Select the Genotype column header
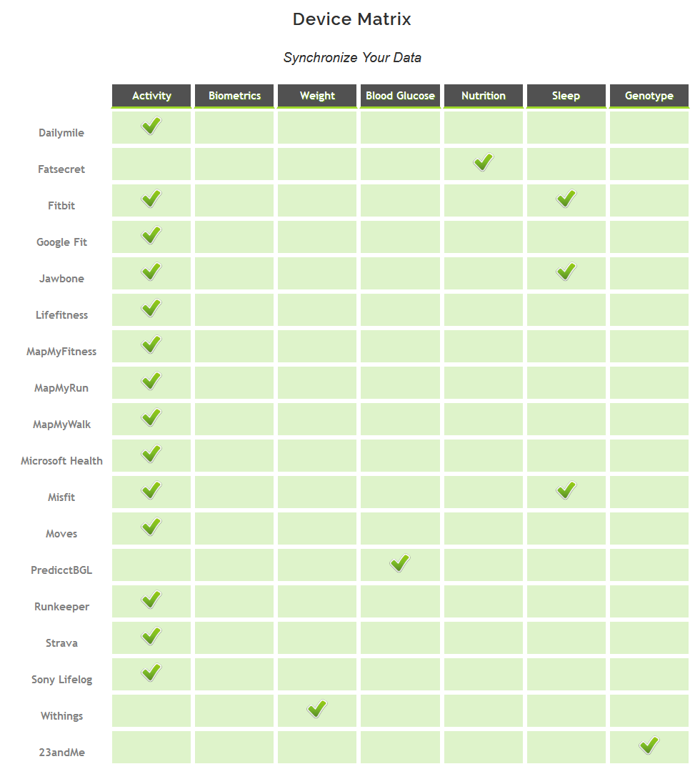Screen dimensions: 700x774 tap(649, 96)
